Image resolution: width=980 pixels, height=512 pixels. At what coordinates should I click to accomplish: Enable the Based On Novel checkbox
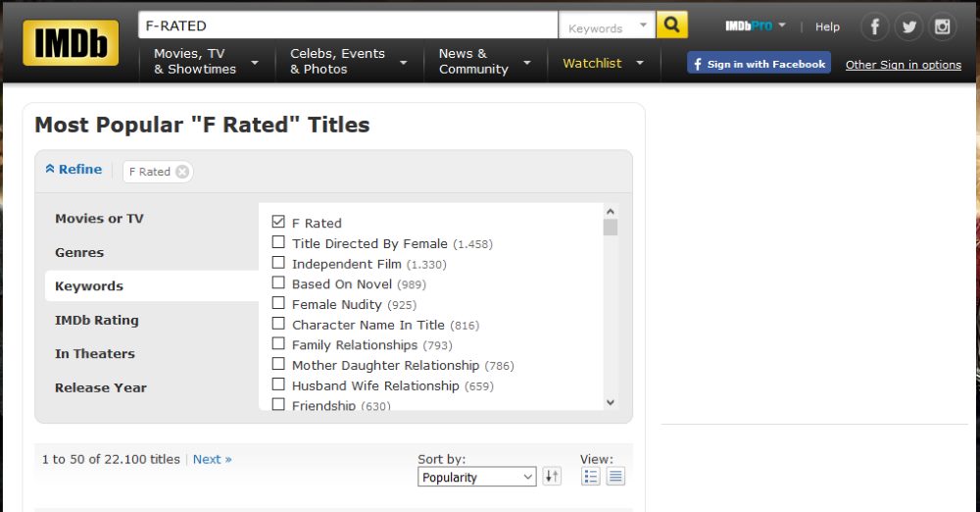(x=279, y=284)
